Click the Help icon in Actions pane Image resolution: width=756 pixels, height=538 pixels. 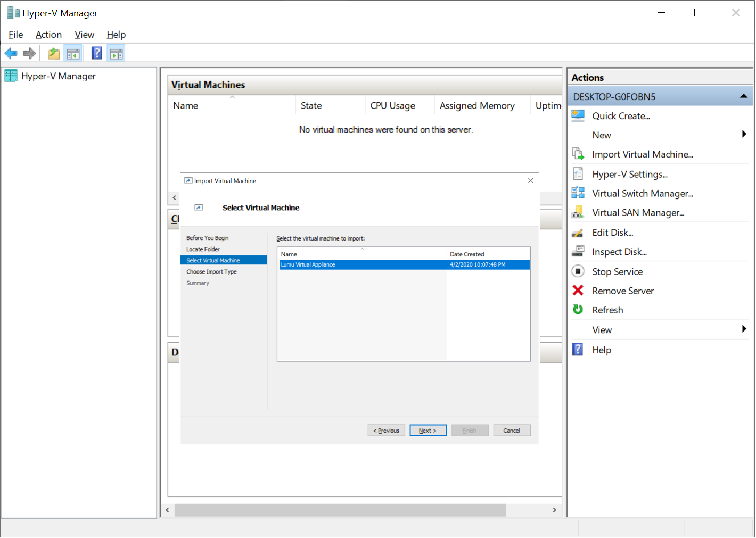pyautogui.click(x=578, y=350)
